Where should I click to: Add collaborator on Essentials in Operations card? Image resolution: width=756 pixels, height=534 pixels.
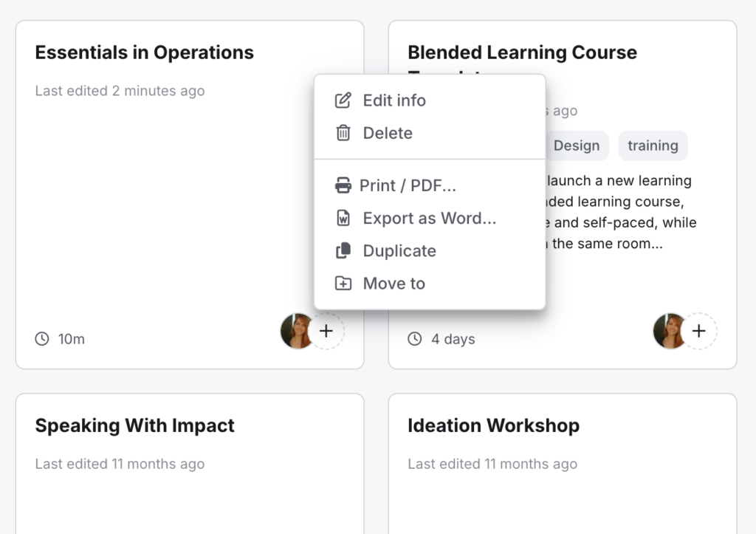pyautogui.click(x=326, y=331)
